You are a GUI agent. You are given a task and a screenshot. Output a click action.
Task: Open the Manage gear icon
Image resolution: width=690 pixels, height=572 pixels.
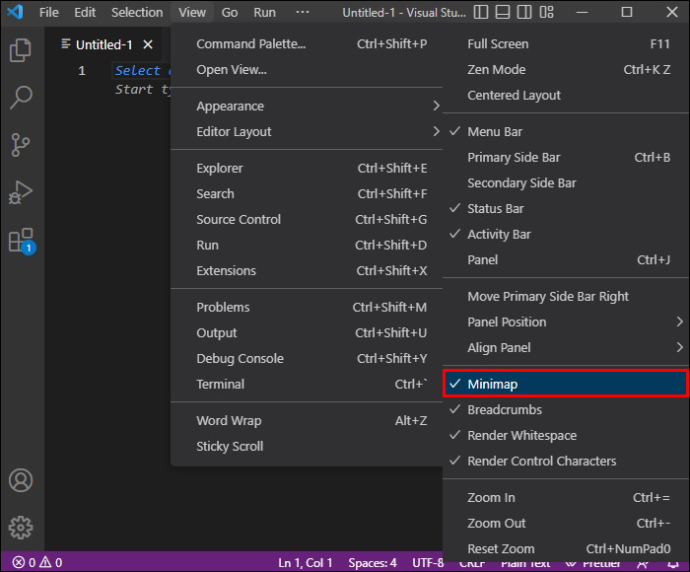[x=21, y=527]
